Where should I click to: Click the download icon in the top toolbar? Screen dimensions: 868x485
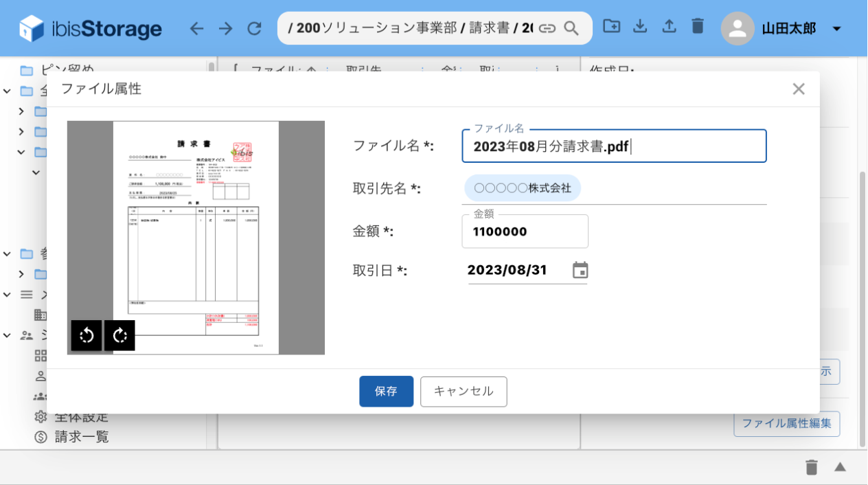[x=640, y=27]
